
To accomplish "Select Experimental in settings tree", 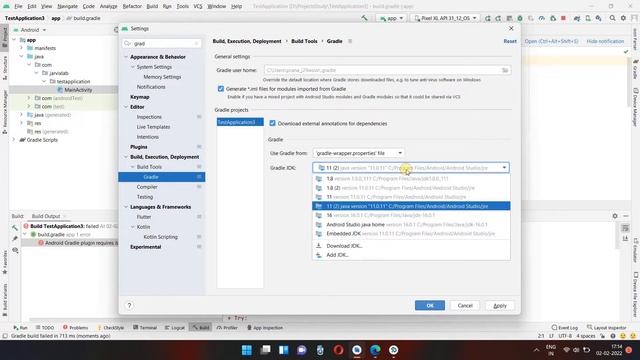I will click(x=145, y=247).
